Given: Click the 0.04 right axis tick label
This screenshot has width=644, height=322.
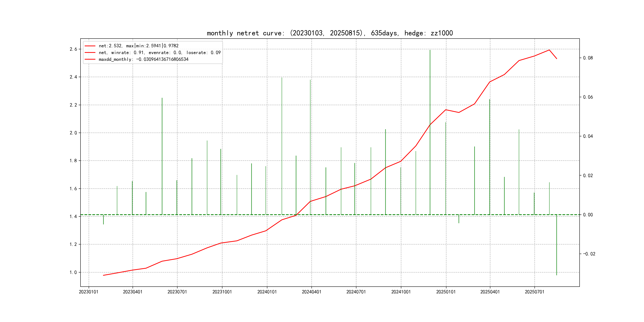Looking at the screenshot, I should (588, 136).
